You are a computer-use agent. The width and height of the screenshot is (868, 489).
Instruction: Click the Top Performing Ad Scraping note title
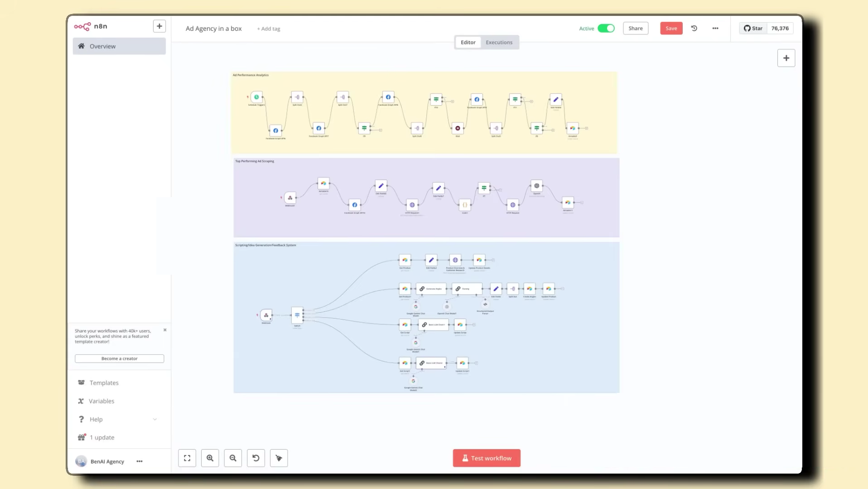click(x=255, y=161)
